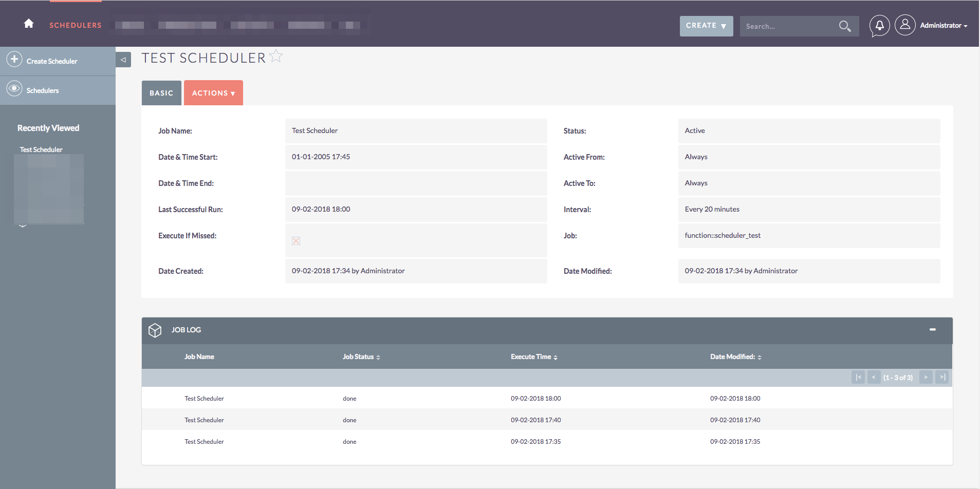Go to last page of Job Log
The image size is (980, 489).
coord(942,378)
